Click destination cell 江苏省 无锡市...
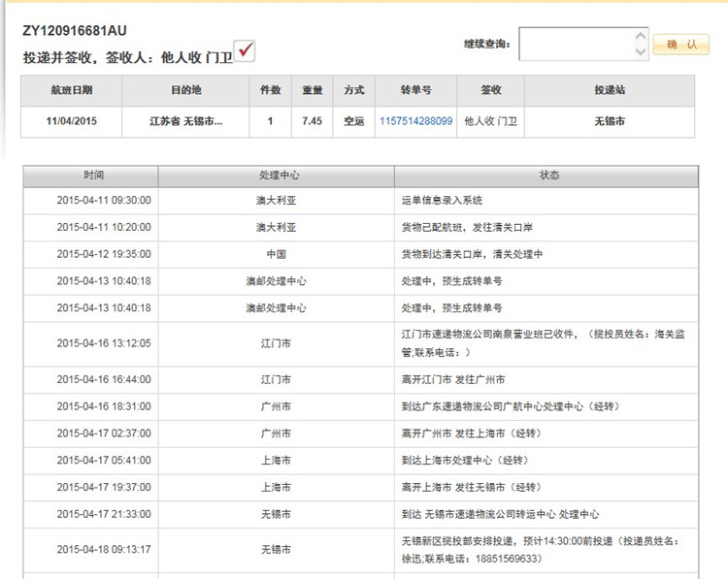Screen dimensions: 728x579 (185, 121)
